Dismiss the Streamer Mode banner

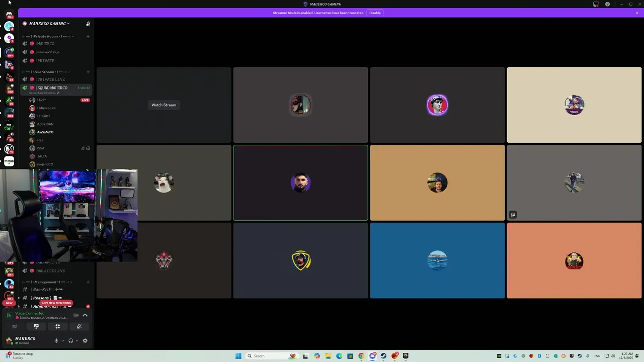[x=637, y=13]
